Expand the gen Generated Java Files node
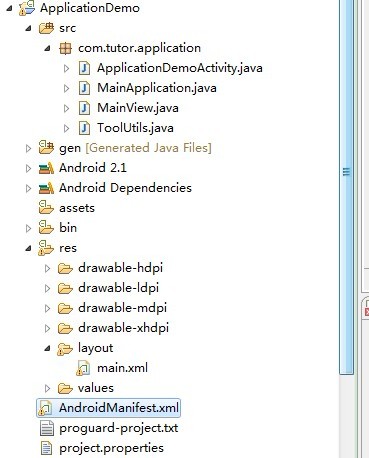Viewport: 369px width, 458px height. (28, 148)
